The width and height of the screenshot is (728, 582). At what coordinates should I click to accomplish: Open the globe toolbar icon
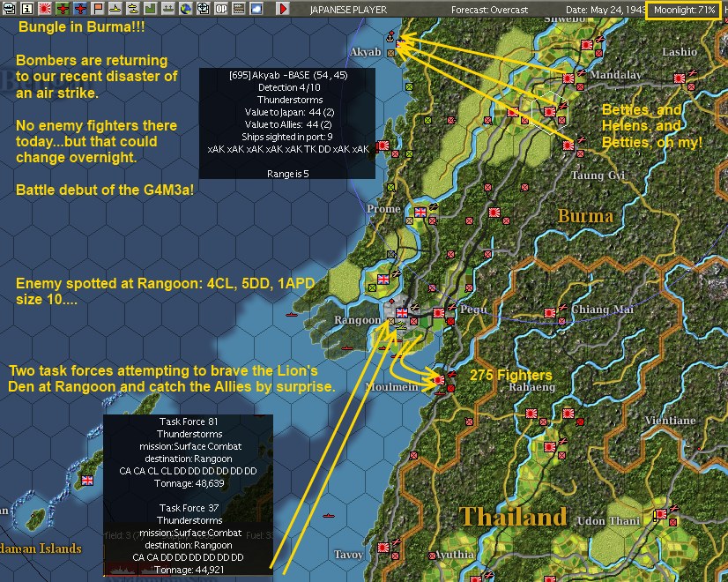coord(185,8)
